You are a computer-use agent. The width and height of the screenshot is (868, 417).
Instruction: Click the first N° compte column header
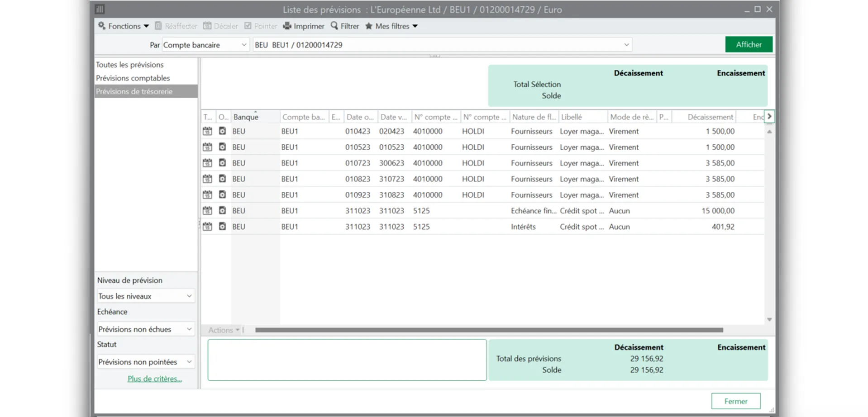pos(436,117)
